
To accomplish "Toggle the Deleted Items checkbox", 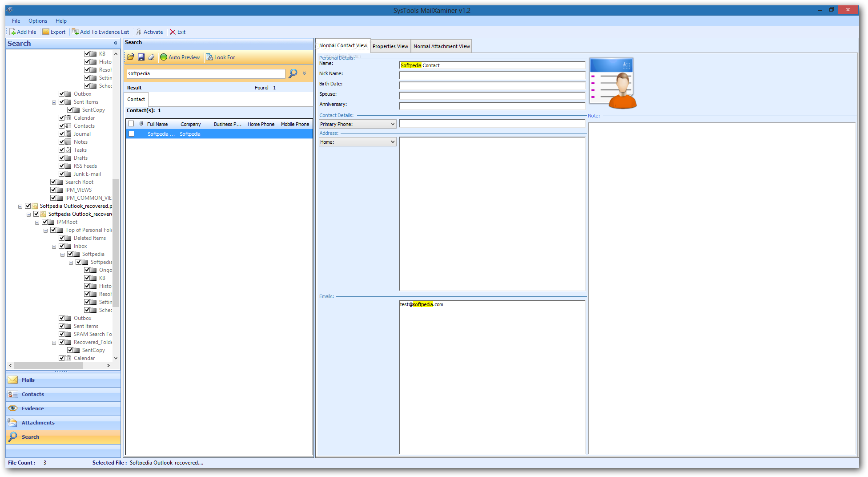I will coord(62,238).
